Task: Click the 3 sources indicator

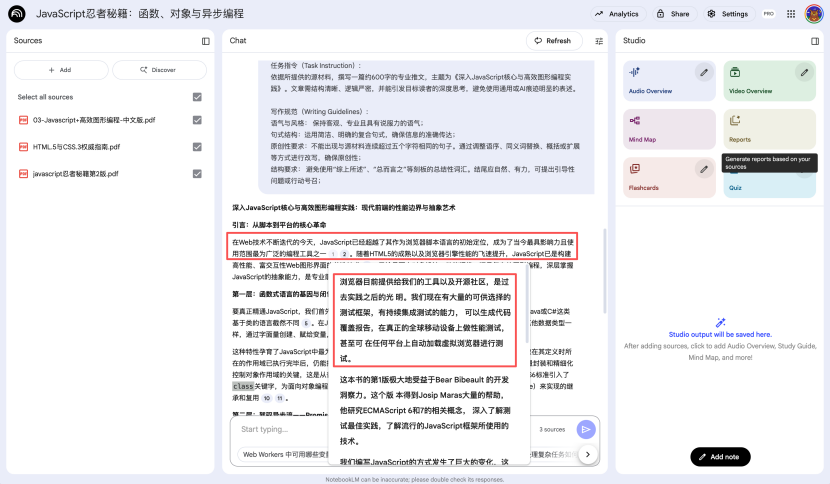Action: (552, 429)
